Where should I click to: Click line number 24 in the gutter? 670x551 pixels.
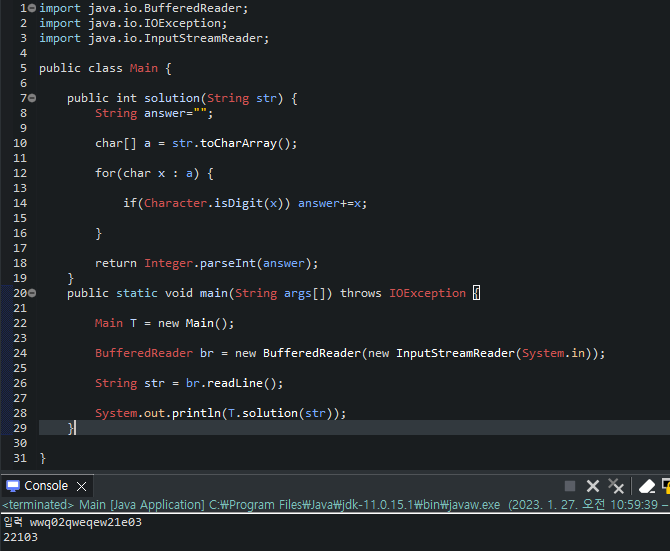pyautogui.click(x=20, y=353)
